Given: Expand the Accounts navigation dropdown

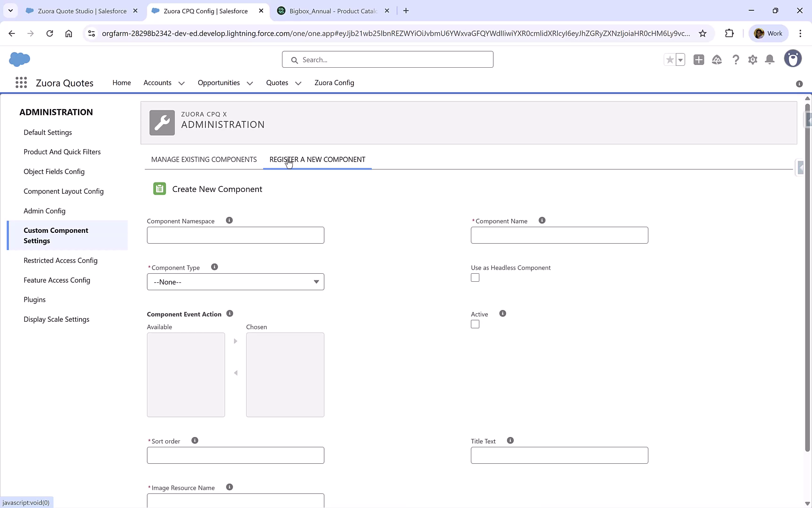Looking at the screenshot, I should 182,83.
